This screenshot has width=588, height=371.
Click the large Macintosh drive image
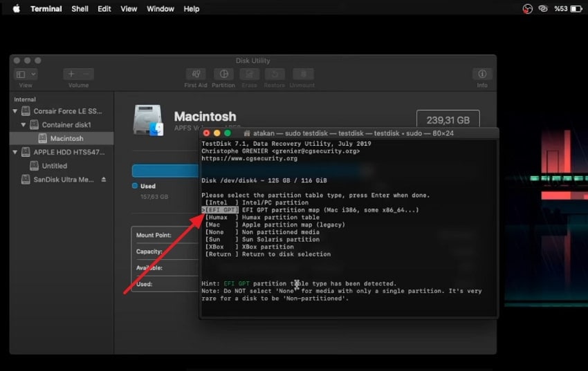(x=148, y=120)
